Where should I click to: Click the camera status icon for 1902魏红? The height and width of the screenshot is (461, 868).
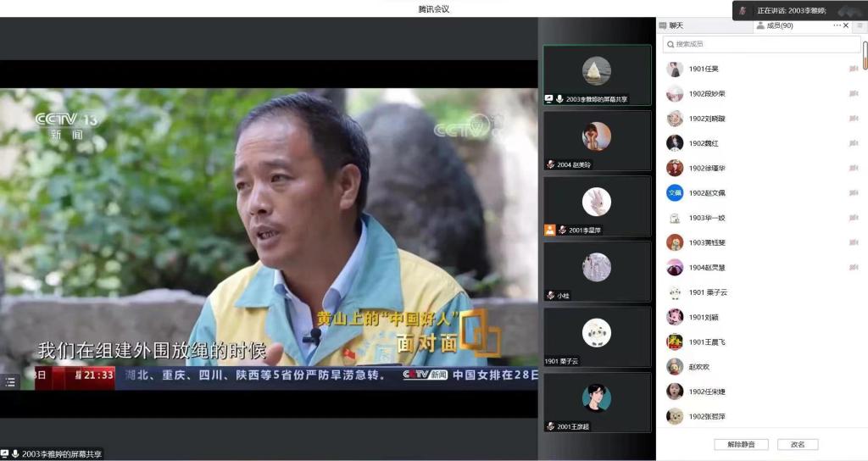(854, 143)
